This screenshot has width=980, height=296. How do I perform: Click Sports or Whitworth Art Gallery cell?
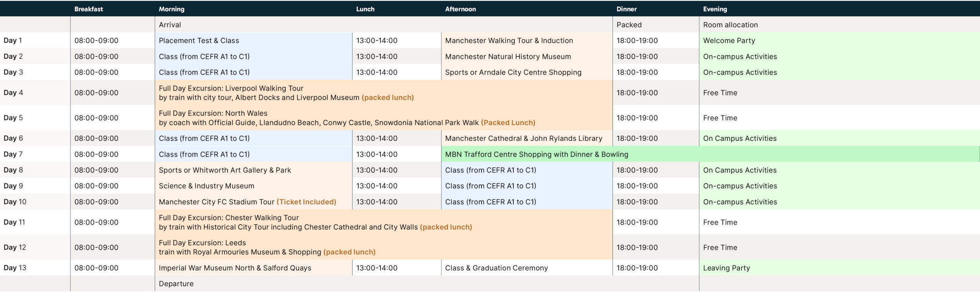[225, 170]
